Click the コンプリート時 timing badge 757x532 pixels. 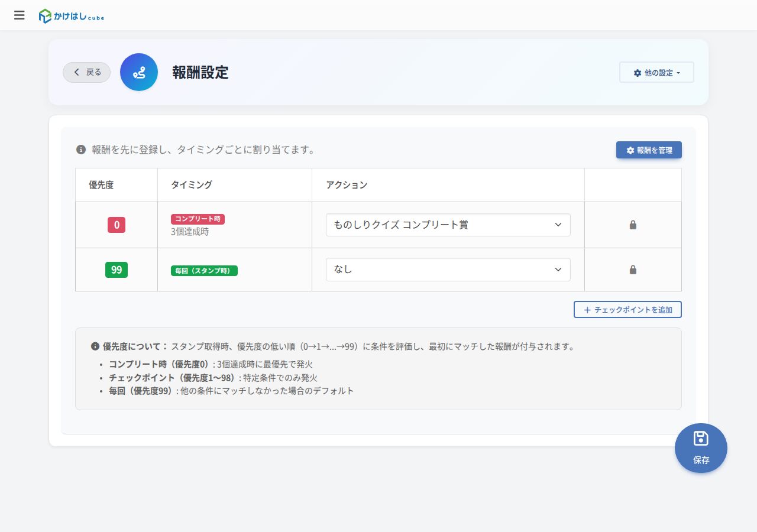(x=198, y=219)
